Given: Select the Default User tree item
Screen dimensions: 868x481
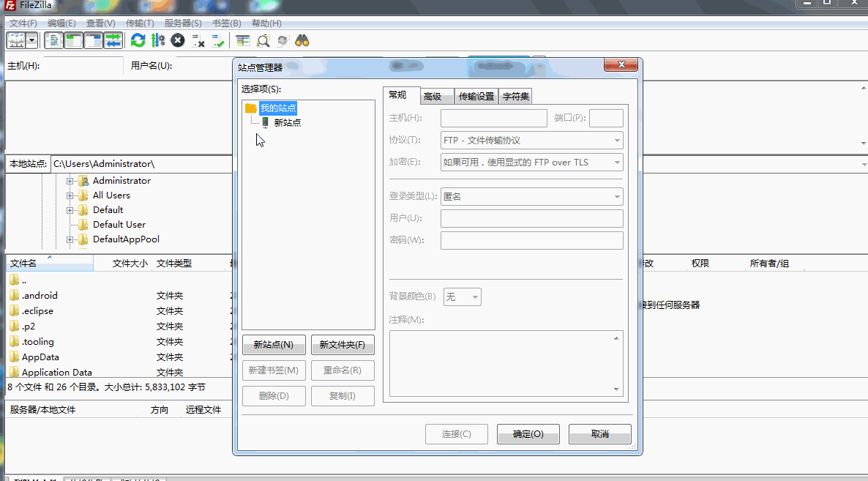Looking at the screenshot, I should pos(119,225).
